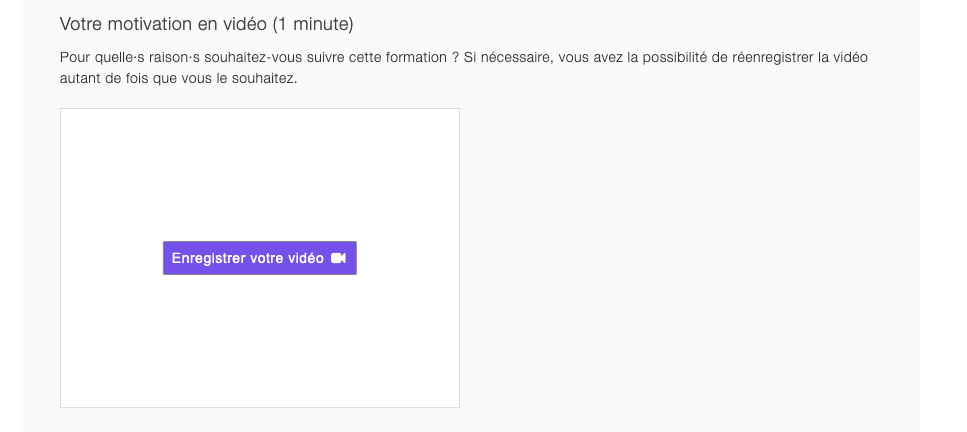This screenshot has width=967, height=432.
Task: Click the white page margin left of the gray panel
Action: pos(10,216)
